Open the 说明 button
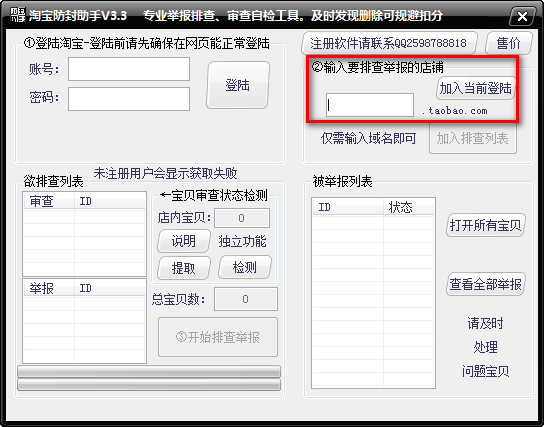Viewport: 544px width, 427px height. (x=184, y=241)
